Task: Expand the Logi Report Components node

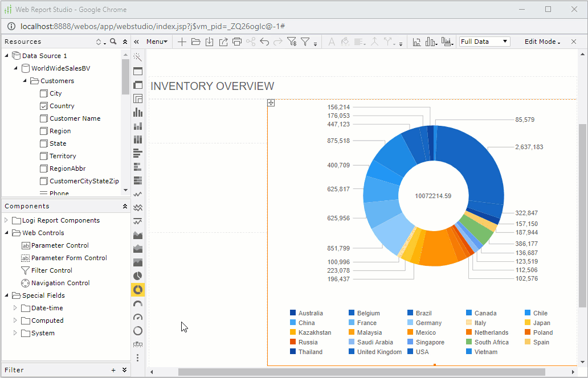Action: 6,220
